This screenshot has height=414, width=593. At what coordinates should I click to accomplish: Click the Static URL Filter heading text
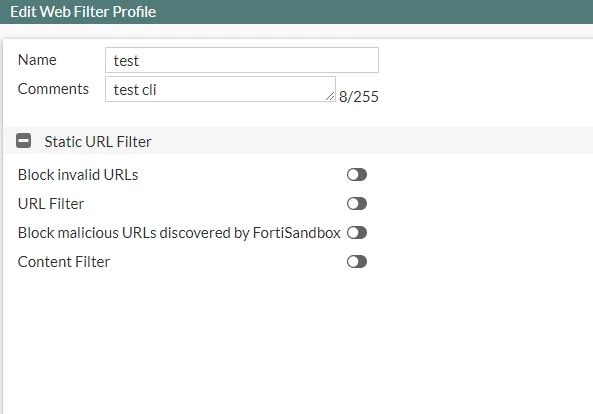click(x=98, y=142)
